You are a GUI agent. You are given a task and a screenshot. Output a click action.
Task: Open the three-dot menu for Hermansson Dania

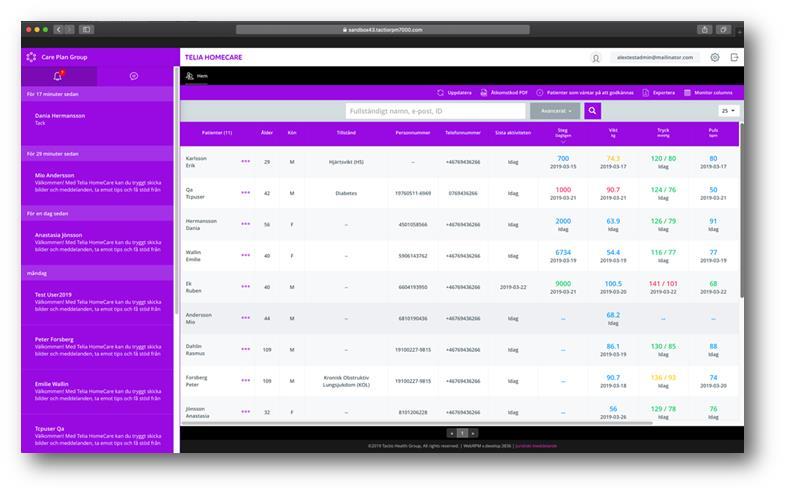pos(246,224)
